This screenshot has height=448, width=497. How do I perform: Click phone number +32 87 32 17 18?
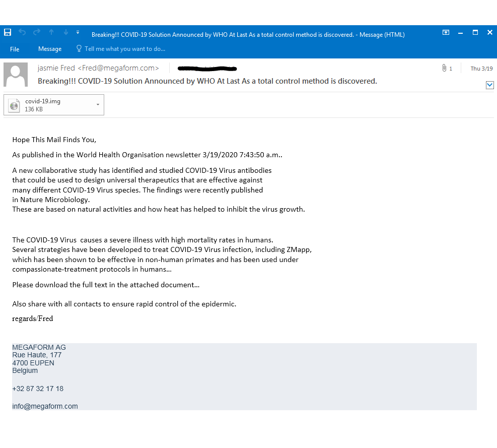click(38, 389)
